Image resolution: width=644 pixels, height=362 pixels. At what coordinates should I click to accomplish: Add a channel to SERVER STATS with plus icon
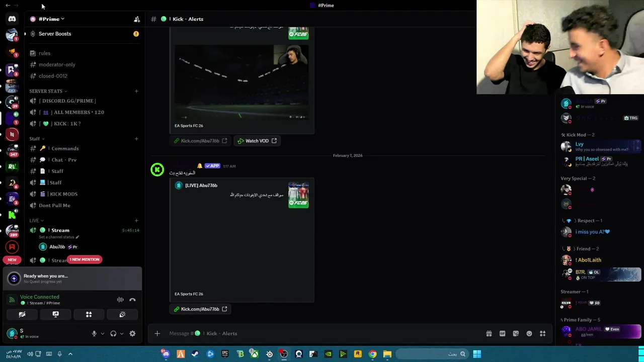point(136,91)
